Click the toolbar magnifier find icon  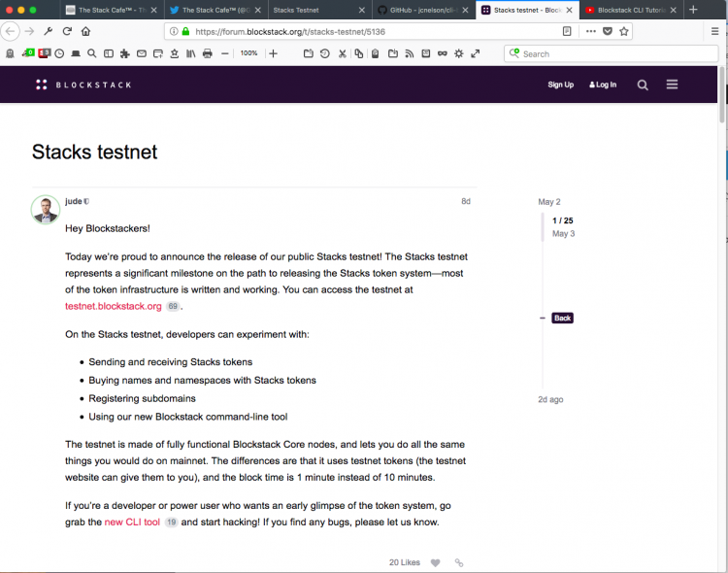coord(92,53)
